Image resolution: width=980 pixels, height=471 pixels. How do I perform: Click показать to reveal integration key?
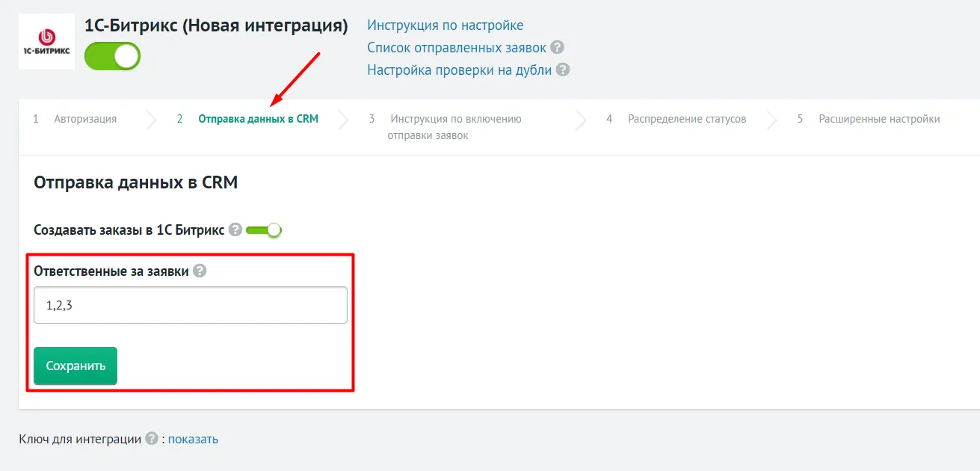click(x=193, y=439)
